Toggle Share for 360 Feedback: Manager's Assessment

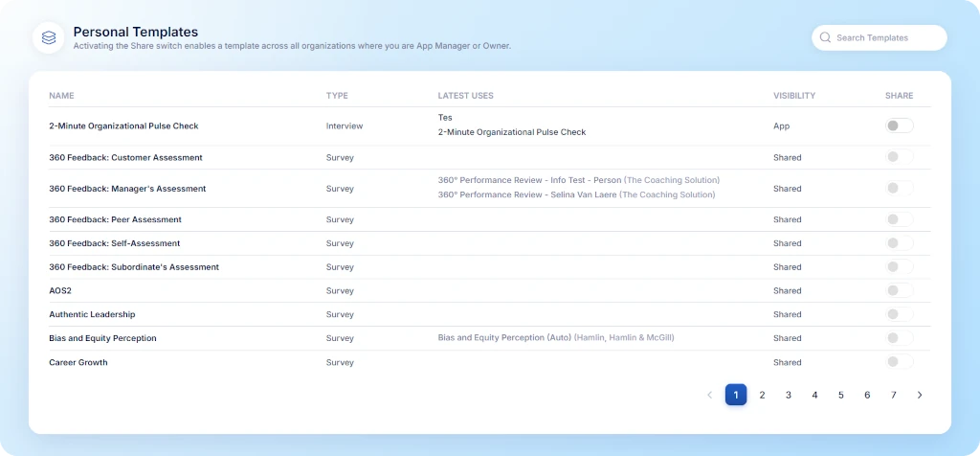[x=900, y=188]
